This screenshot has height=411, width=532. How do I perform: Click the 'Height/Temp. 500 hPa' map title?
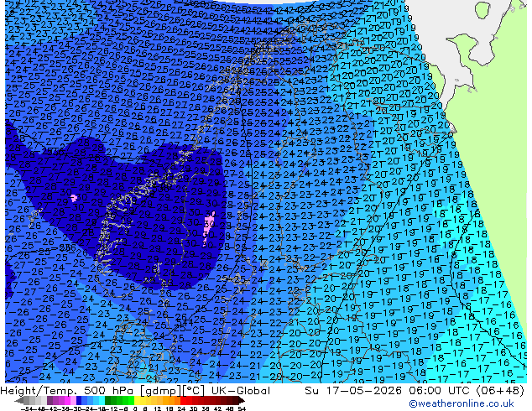[x=68, y=391]
